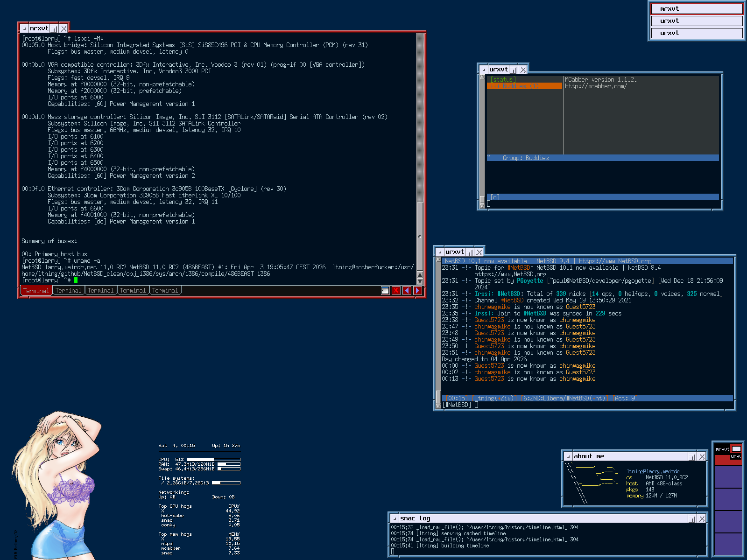Screen dimensions: 747x560
Task: Switch to the second Terminal tab
Action: click(68, 291)
